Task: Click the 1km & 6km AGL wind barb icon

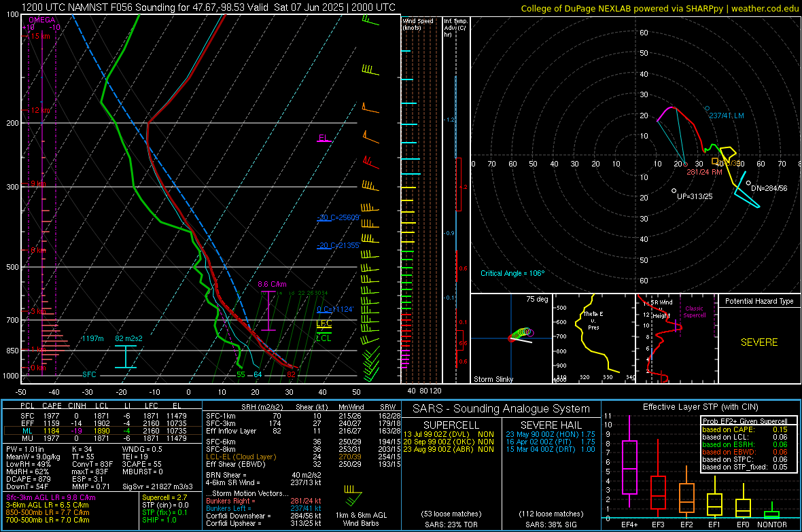Action: tap(353, 495)
